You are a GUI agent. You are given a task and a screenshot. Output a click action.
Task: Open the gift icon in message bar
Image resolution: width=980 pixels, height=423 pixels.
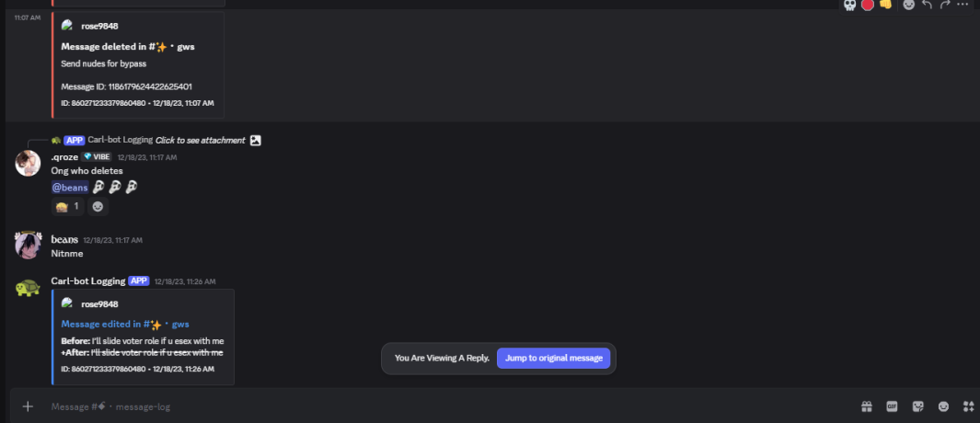(866, 406)
